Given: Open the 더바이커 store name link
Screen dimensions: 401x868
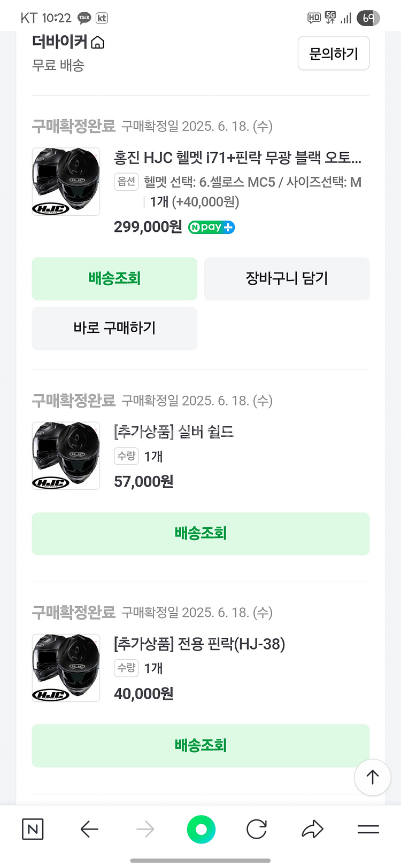Looking at the screenshot, I should 59,42.
